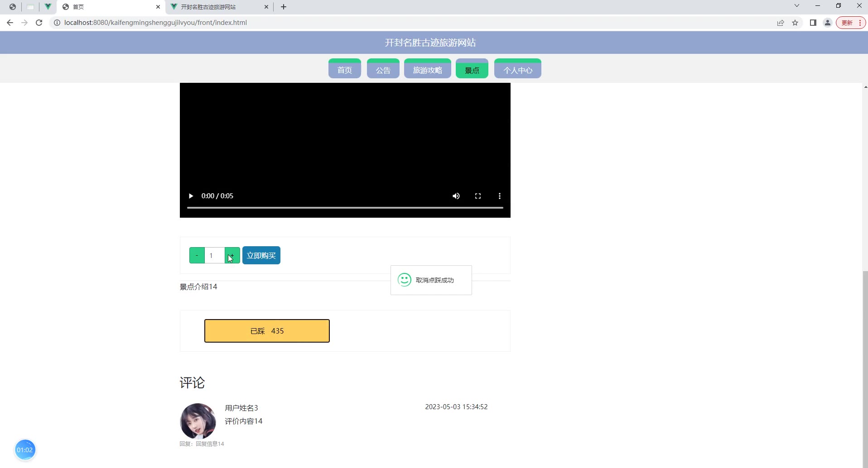
Task: Close the 首页 tab
Action: point(158,7)
